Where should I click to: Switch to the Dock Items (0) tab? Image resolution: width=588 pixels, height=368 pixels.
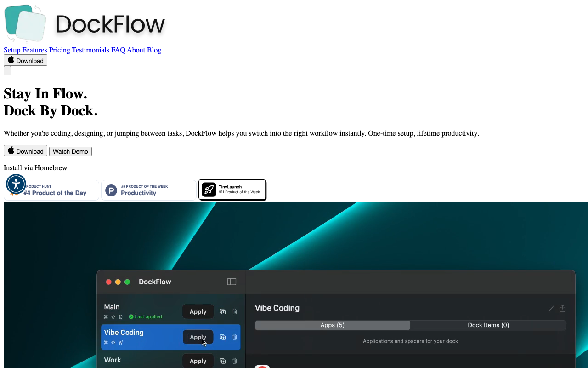pos(488,325)
